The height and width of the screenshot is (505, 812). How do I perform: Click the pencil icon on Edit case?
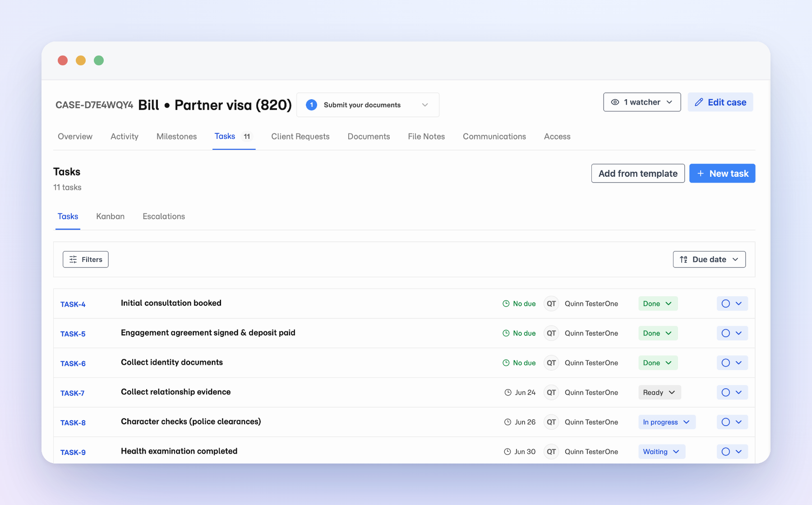pos(699,102)
